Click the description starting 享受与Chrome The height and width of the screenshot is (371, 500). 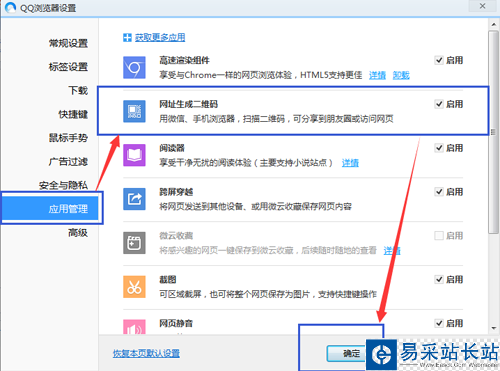(261, 75)
